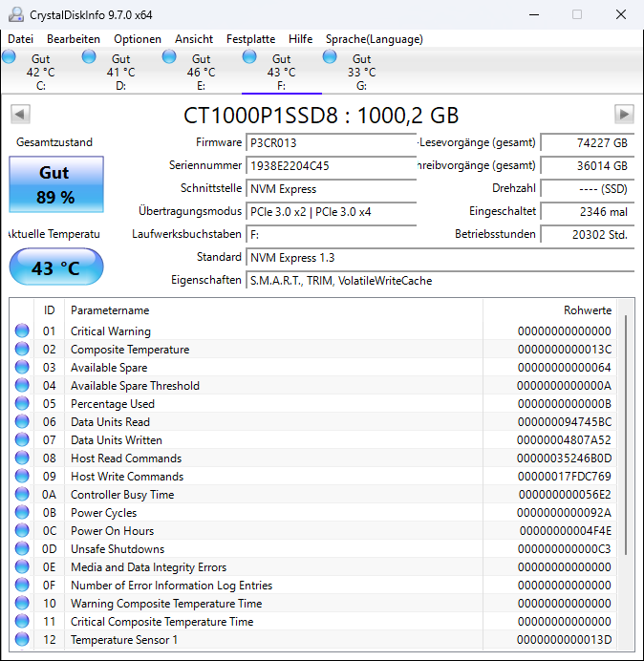This screenshot has width=644, height=661.
Task: Click the Percentage Used raw value 0000000000000B
Action: pyautogui.click(x=565, y=404)
